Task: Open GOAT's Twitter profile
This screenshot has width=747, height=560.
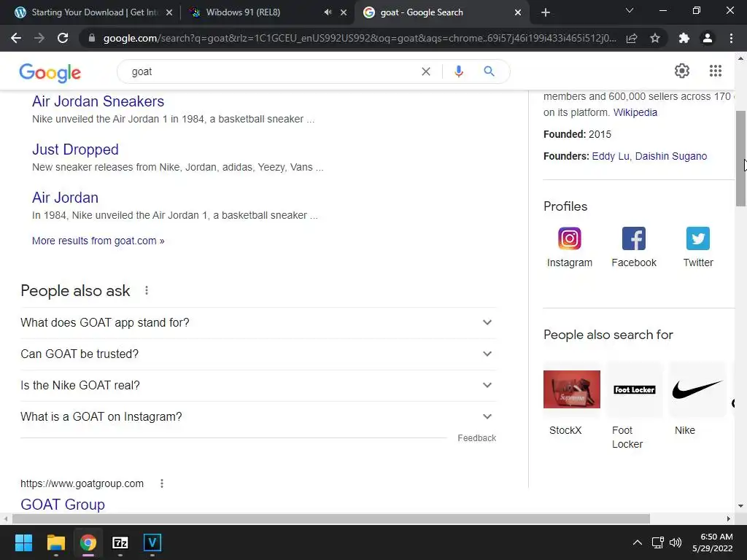Action: (x=698, y=247)
